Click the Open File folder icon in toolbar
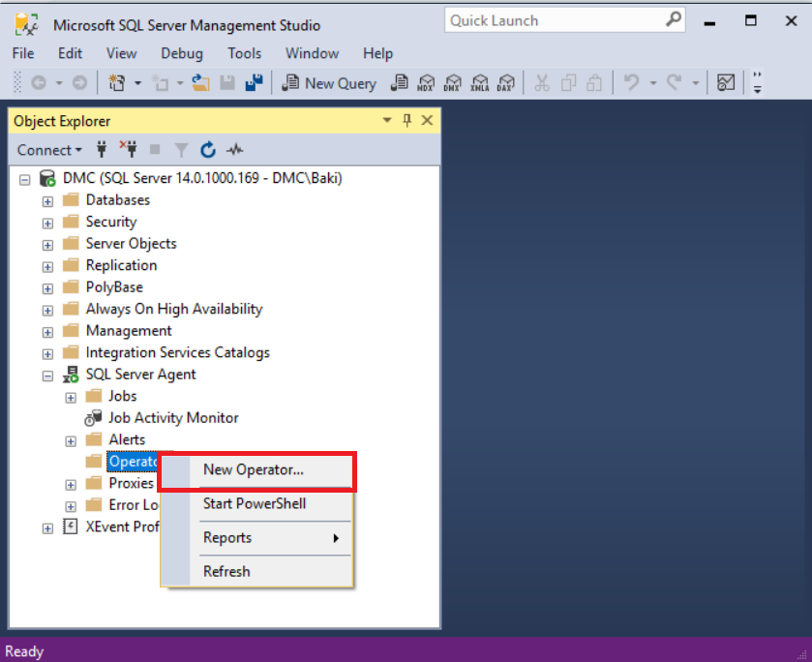Viewport: 812px width, 662px height. [200, 83]
